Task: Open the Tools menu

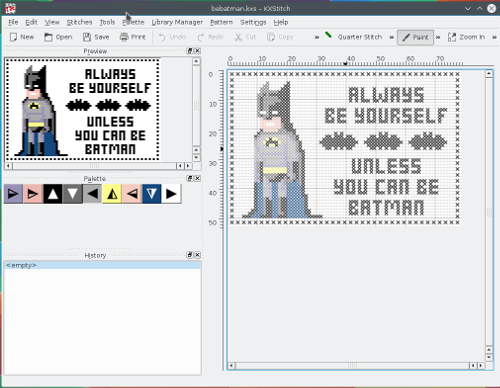Action: [107, 22]
